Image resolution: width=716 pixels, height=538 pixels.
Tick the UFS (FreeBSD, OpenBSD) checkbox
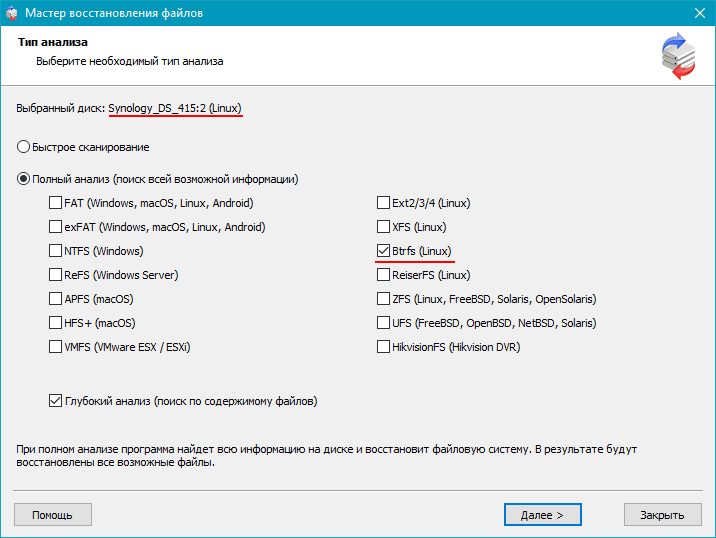pos(383,323)
